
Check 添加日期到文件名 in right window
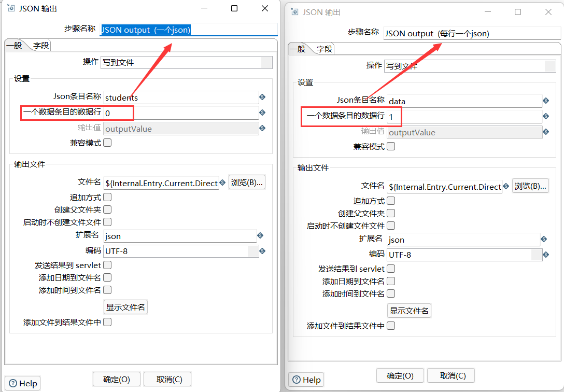391,281
